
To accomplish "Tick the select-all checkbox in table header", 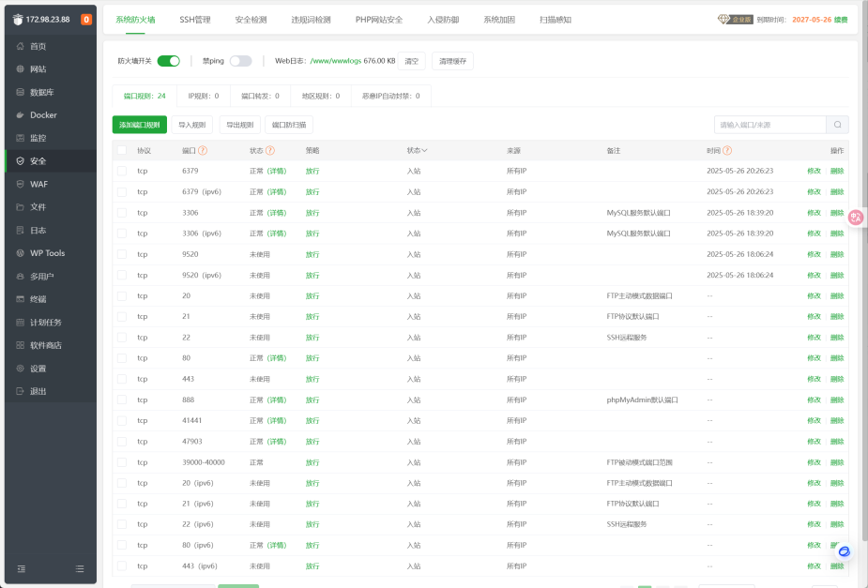I will pos(122,150).
